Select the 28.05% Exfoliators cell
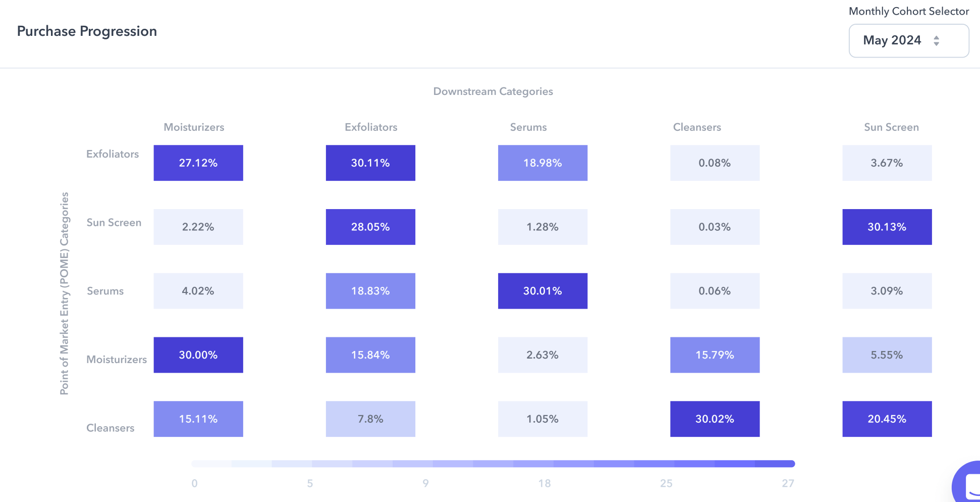The height and width of the screenshot is (502, 980). (x=370, y=227)
